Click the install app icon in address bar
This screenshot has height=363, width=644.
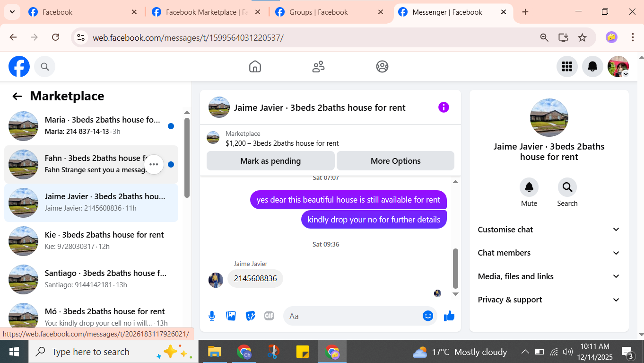(563, 37)
